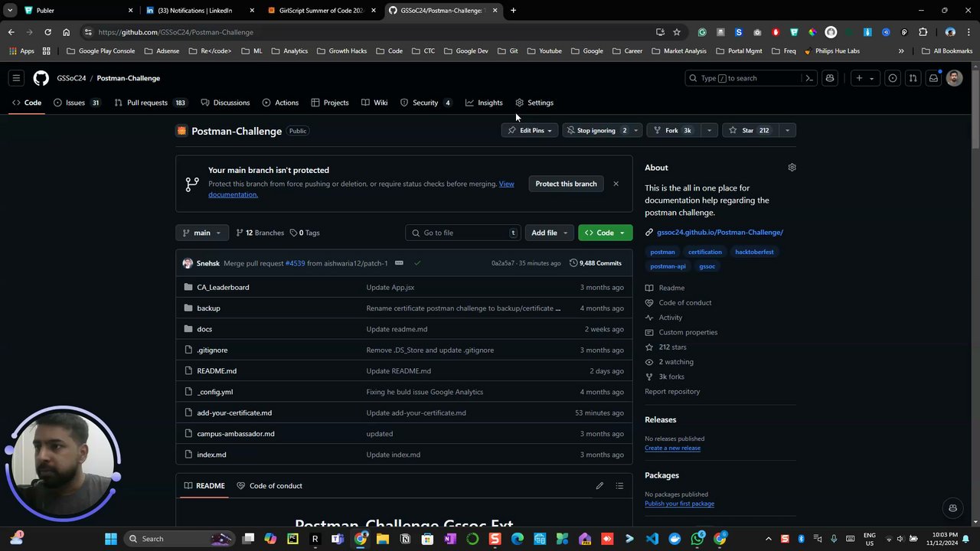Click the browser address bar URL
This screenshot has height=551, width=980.
pos(176,32)
